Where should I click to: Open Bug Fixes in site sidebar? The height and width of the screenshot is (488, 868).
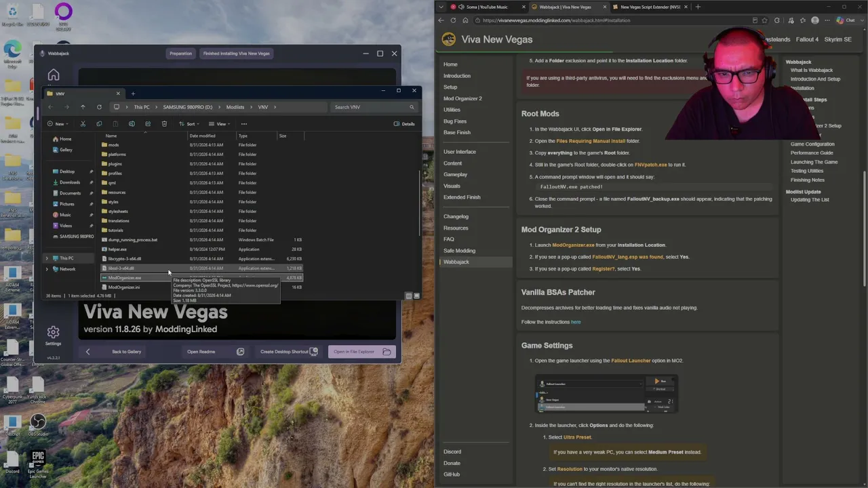point(455,121)
